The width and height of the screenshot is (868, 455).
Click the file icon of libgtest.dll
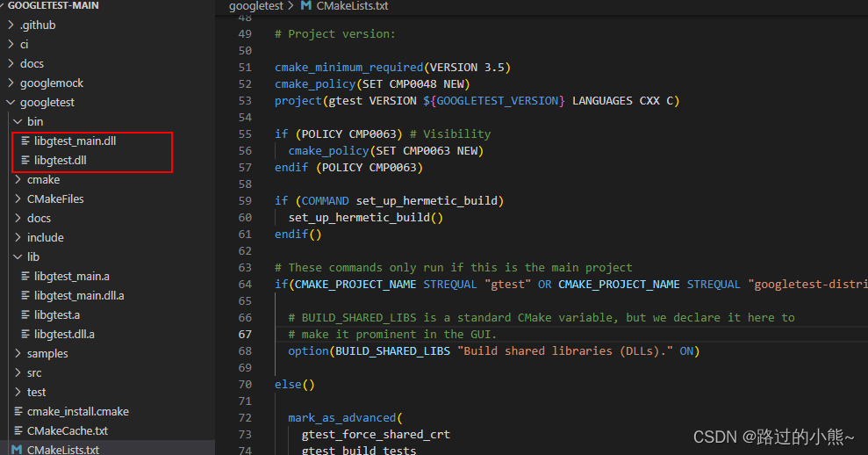click(x=25, y=160)
